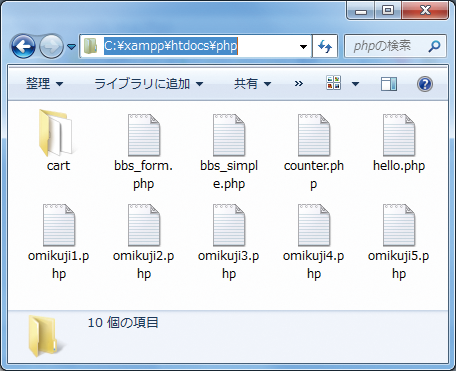Expand the view options dropdown arrow
456x371 pixels.
[355, 84]
